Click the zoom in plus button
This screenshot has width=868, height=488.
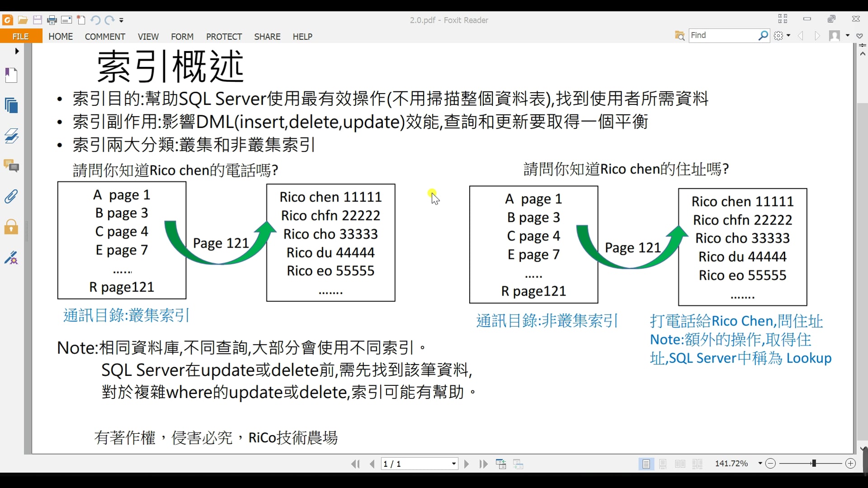click(850, 464)
